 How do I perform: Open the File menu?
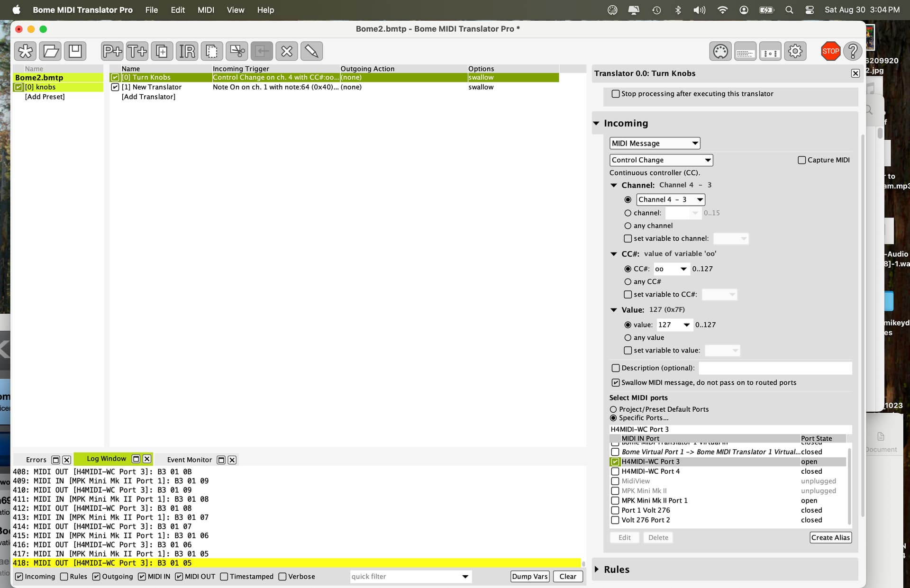point(151,10)
